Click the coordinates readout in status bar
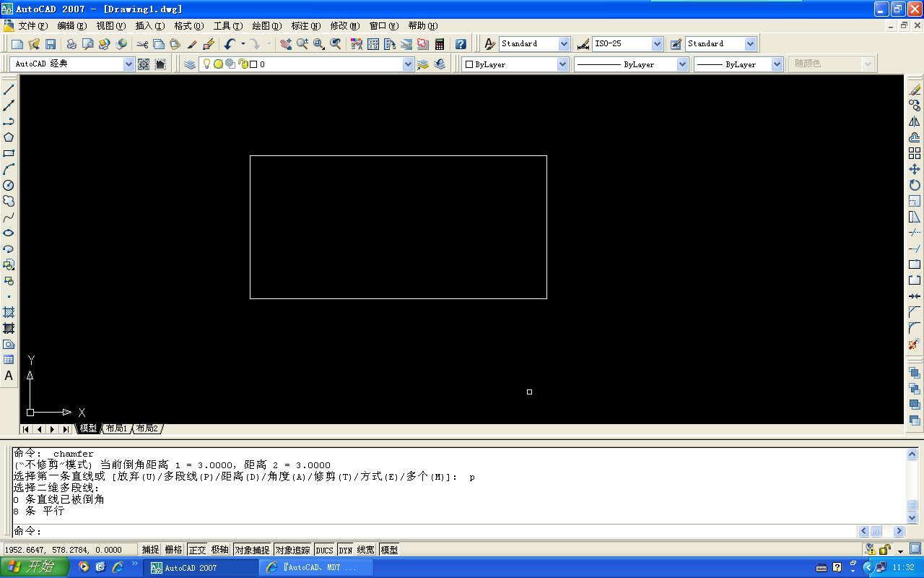924x578 pixels. pyautogui.click(x=71, y=550)
